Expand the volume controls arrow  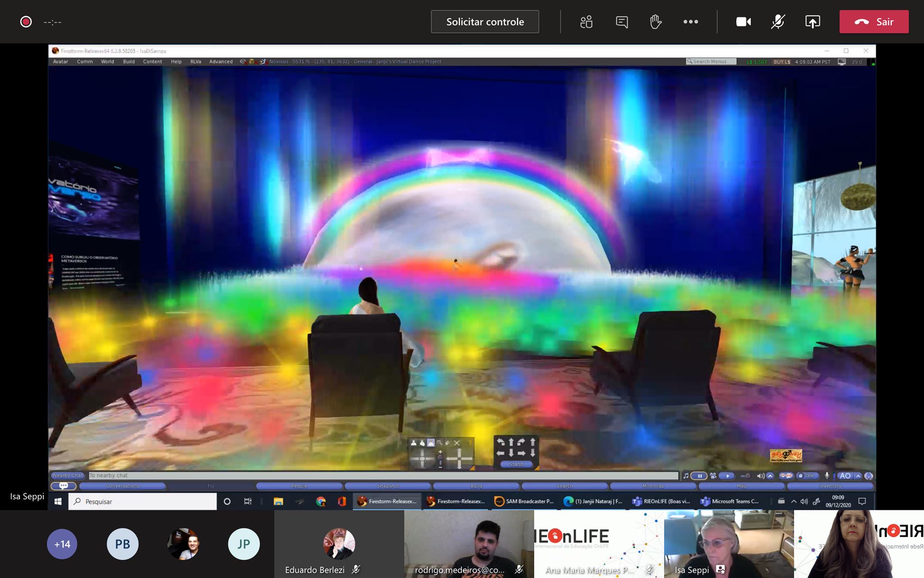coord(770,475)
